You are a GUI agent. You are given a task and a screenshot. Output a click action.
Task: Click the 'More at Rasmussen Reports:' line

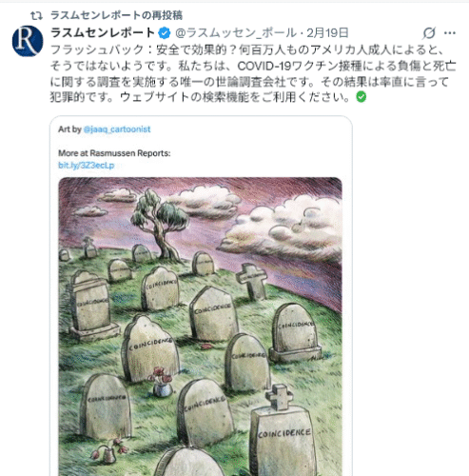pyautogui.click(x=114, y=153)
